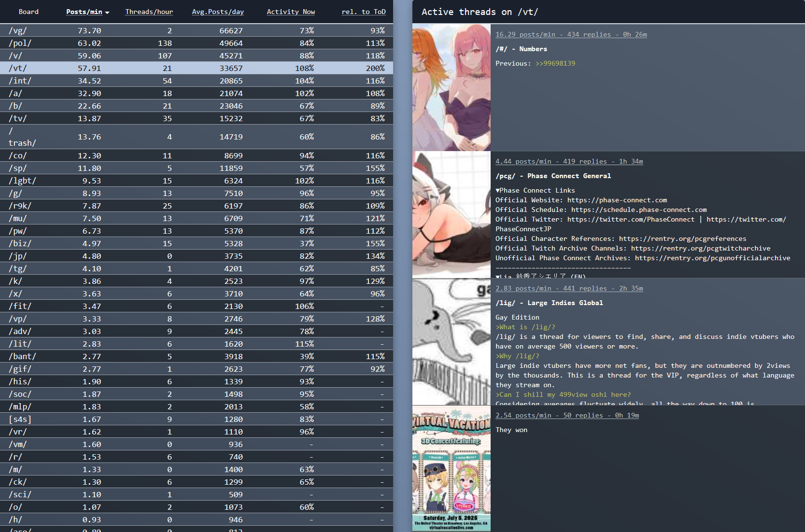Open the Numbers thread thumbnail image

click(x=451, y=87)
